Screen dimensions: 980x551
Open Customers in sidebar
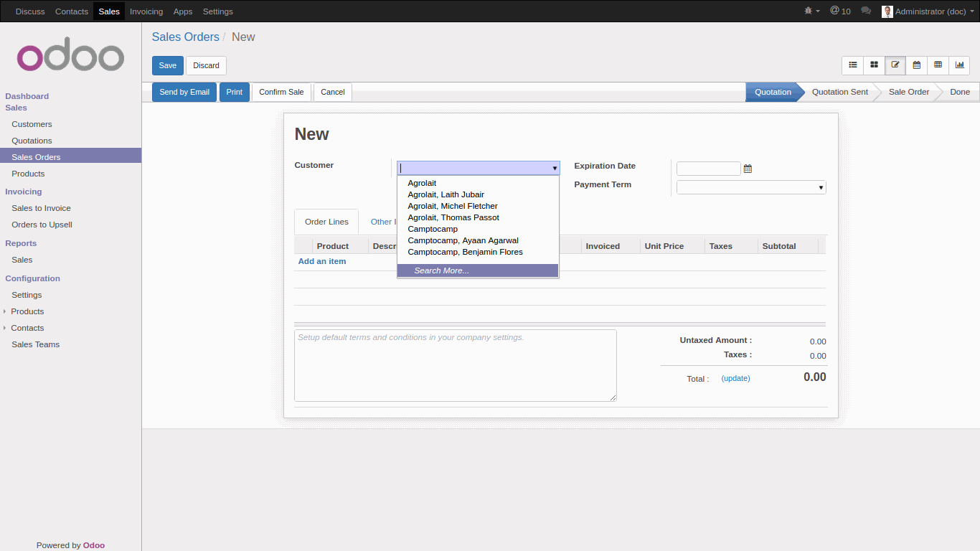pos(32,124)
